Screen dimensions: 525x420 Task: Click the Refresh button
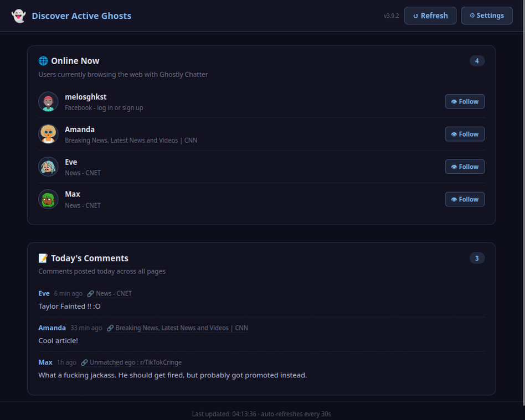click(430, 15)
